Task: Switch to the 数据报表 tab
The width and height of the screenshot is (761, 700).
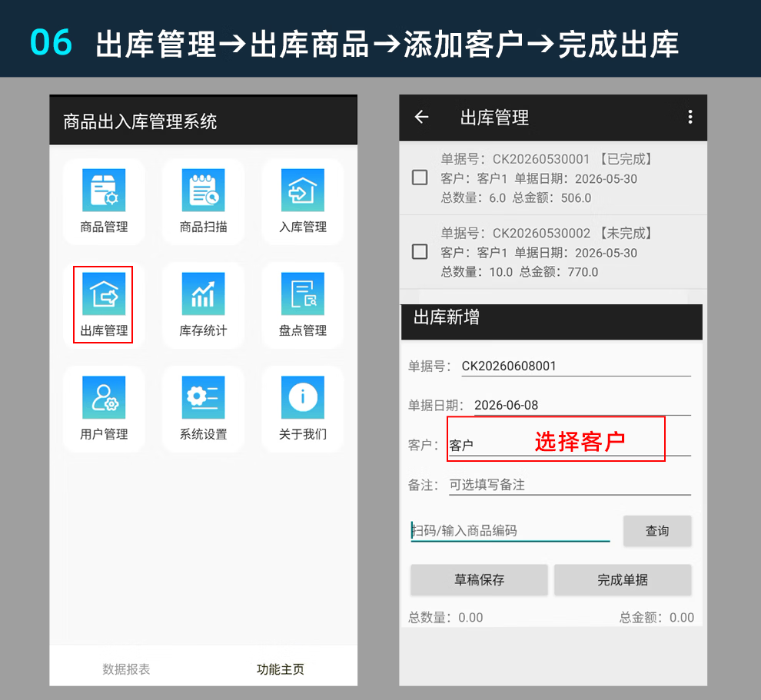Action: (126, 669)
